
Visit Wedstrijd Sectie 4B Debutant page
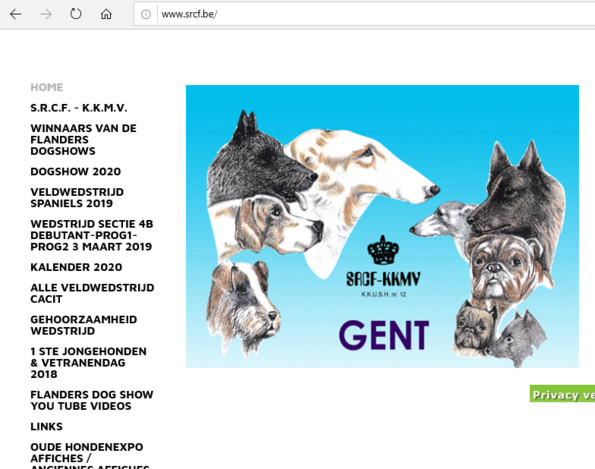tap(91, 235)
